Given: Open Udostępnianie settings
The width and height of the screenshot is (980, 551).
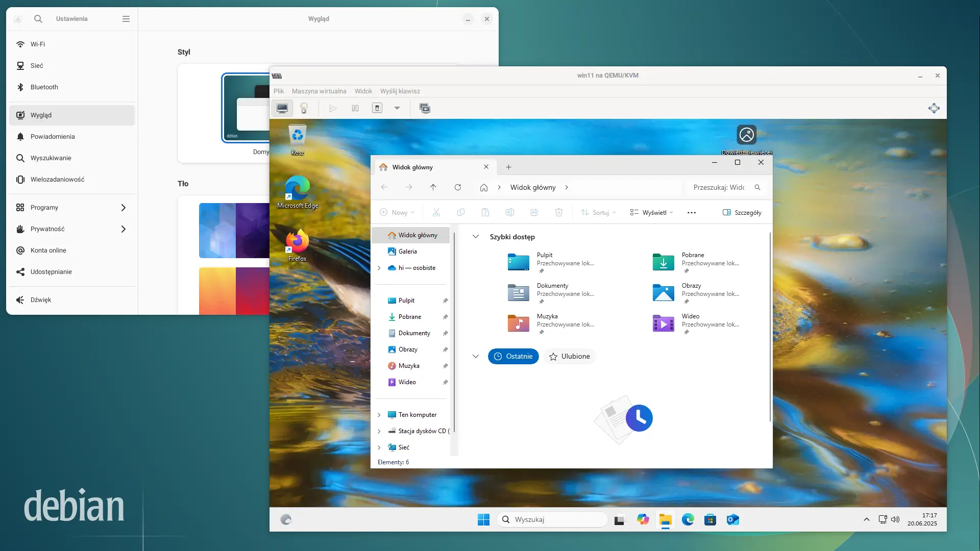Looking at the screenshot, I should tap(72, 272).
